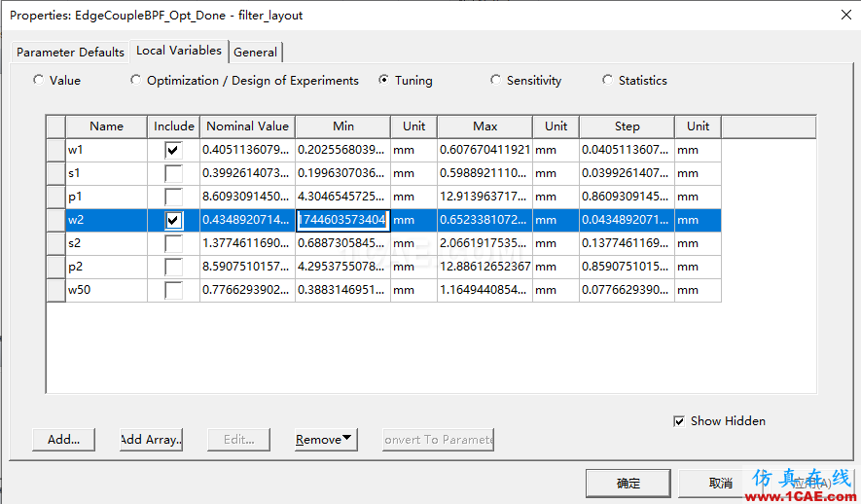The height and width of the screenshot is (504, 861).
Task: Enable Include for variable p1
Action: coord(173,197)
